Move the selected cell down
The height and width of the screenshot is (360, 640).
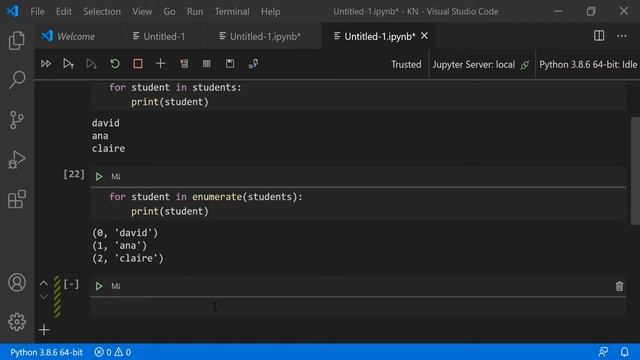point(44,297)
